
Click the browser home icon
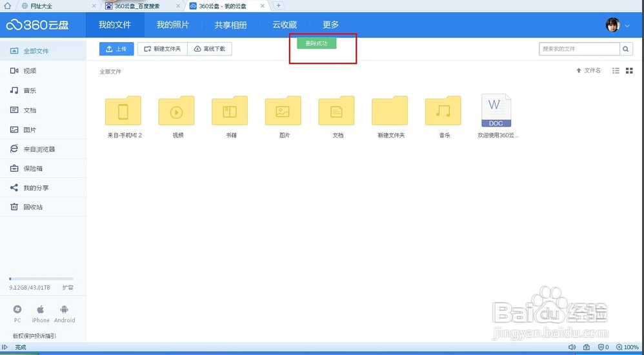[7, 6]
